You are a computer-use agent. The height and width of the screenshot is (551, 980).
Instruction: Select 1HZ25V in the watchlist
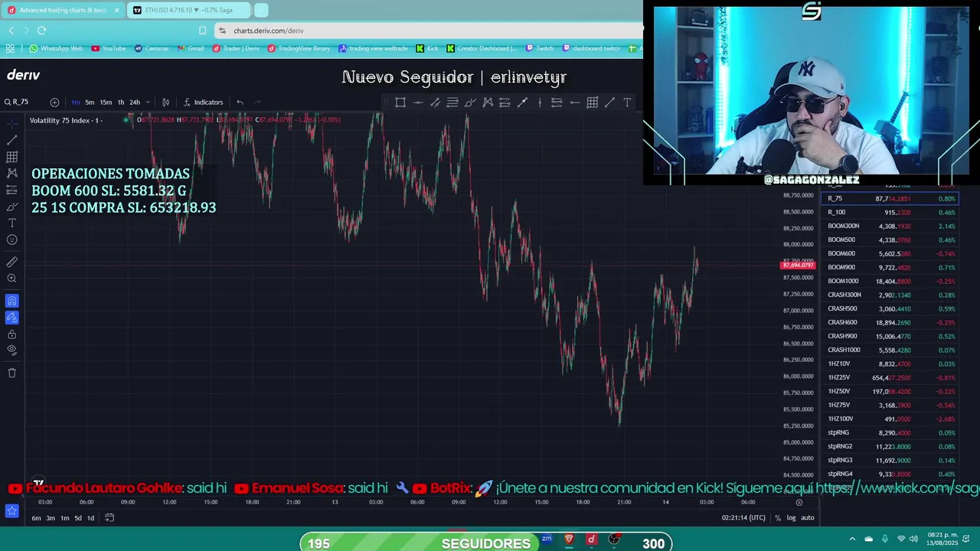(x=889, y=377)
